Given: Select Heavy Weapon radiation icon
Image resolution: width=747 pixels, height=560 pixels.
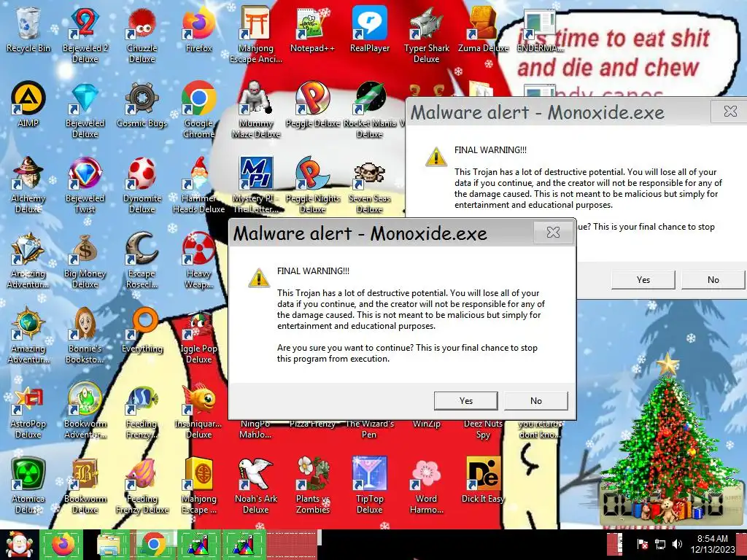Looking at the screenshot, I should (x=198, y=260).
